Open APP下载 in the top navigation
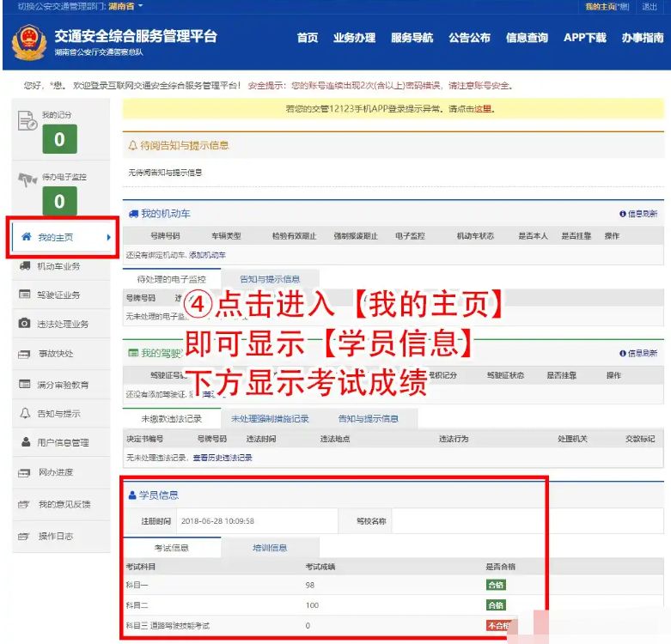This screenshot has width=671, height=644. pos(584,38)
